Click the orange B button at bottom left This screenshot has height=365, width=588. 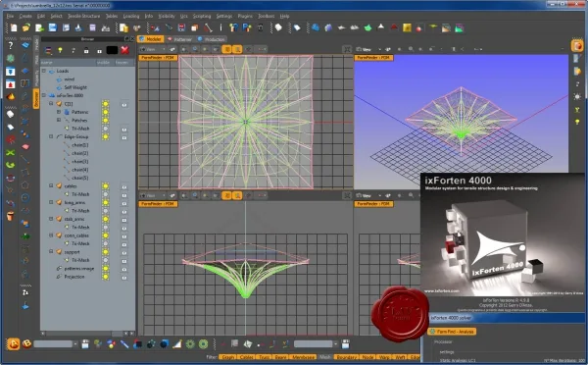pyautogui.click(x=26, y=343)
